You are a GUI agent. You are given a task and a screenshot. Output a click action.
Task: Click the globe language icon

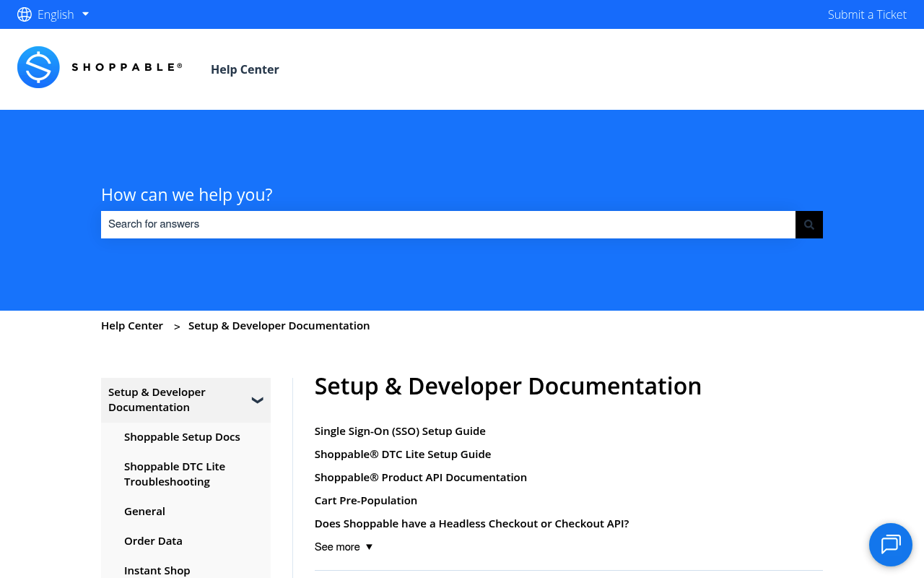(x=25, y=14)
